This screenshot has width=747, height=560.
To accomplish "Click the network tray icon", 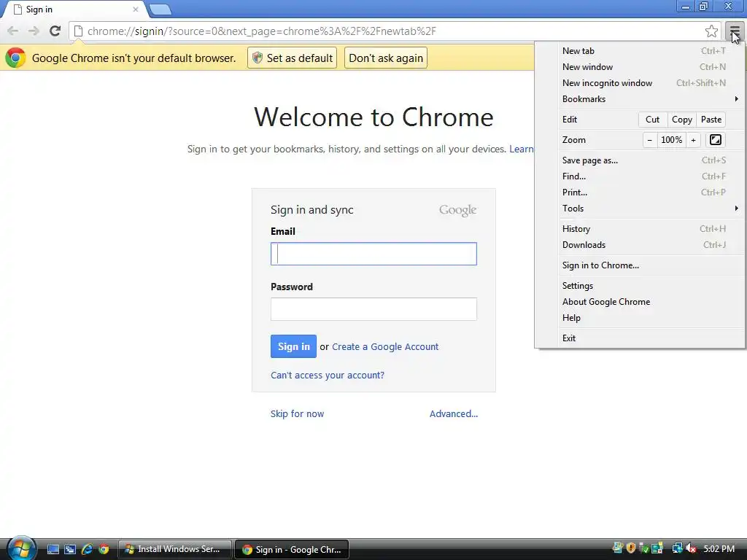I will 677,548.
